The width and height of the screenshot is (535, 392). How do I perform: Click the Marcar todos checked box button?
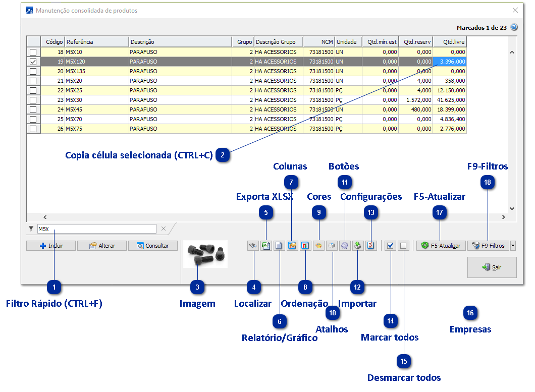(390, 246)
